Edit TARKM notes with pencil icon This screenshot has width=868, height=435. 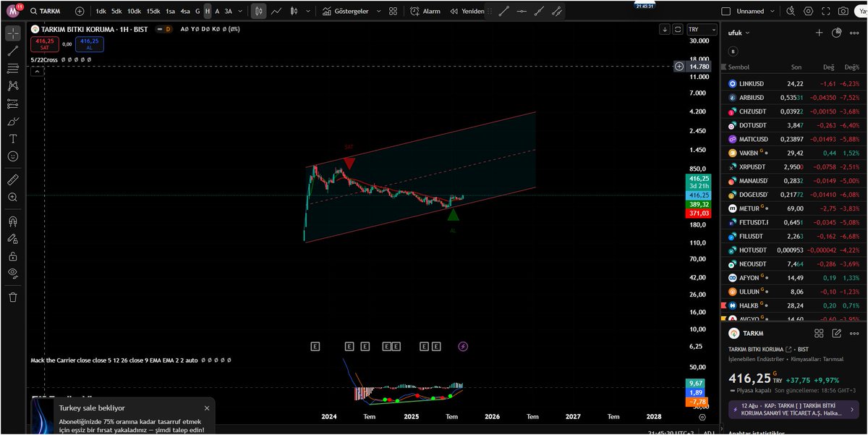tap(837, 334)
